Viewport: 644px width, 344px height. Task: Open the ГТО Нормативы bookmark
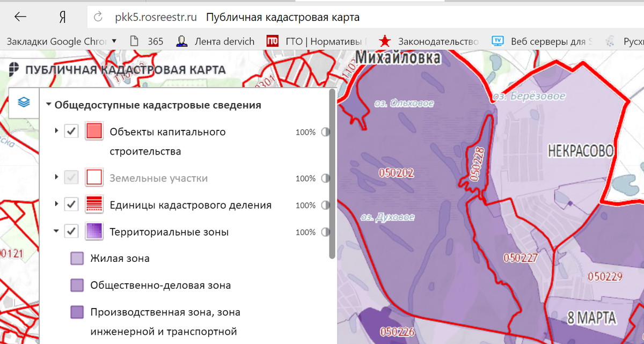click(x=317, y=41)
